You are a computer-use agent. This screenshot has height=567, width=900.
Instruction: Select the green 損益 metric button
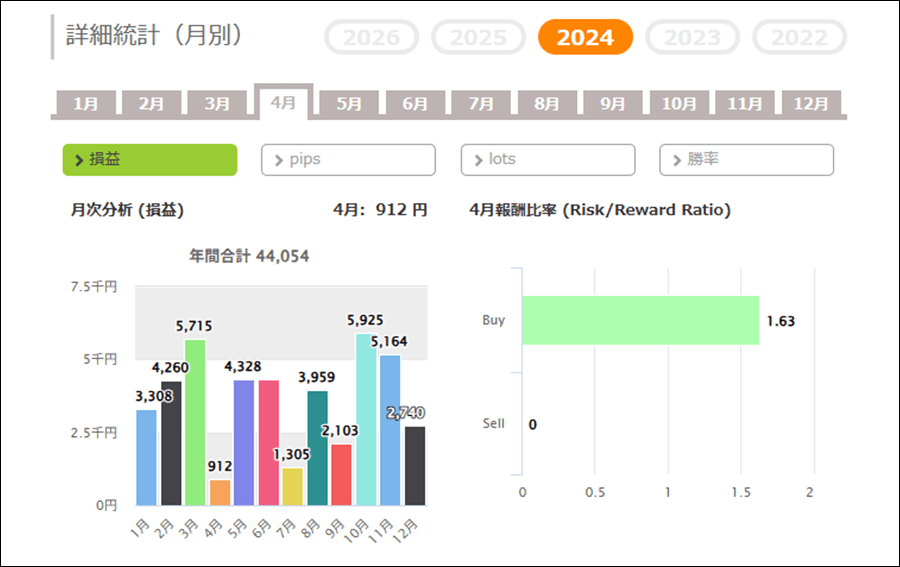tap(150, 160)
